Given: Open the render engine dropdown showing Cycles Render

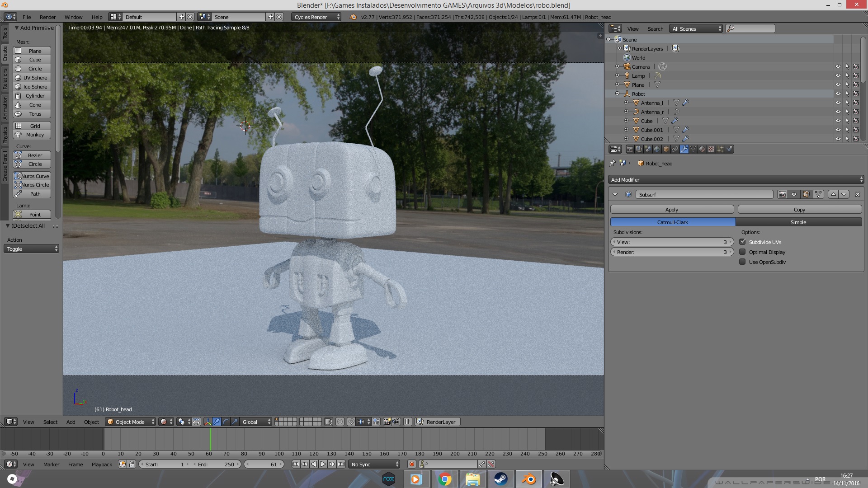Looking at the screenshot, I should click(x=316, y=17).
